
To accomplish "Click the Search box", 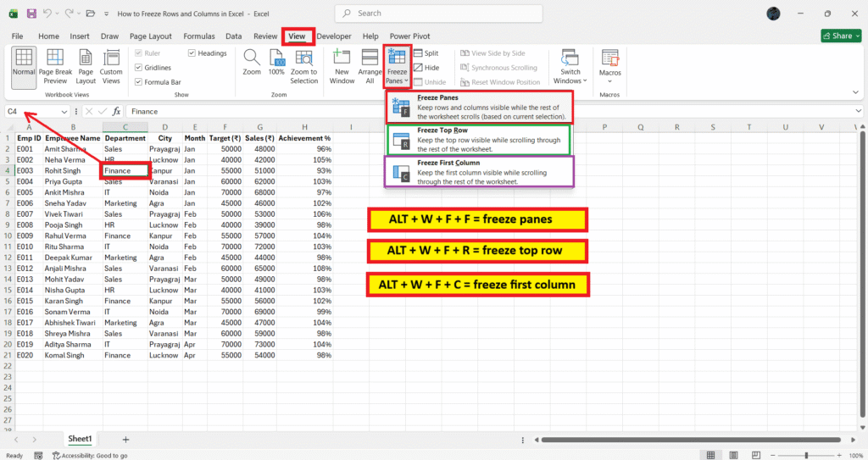I will (x=438, y=14).
